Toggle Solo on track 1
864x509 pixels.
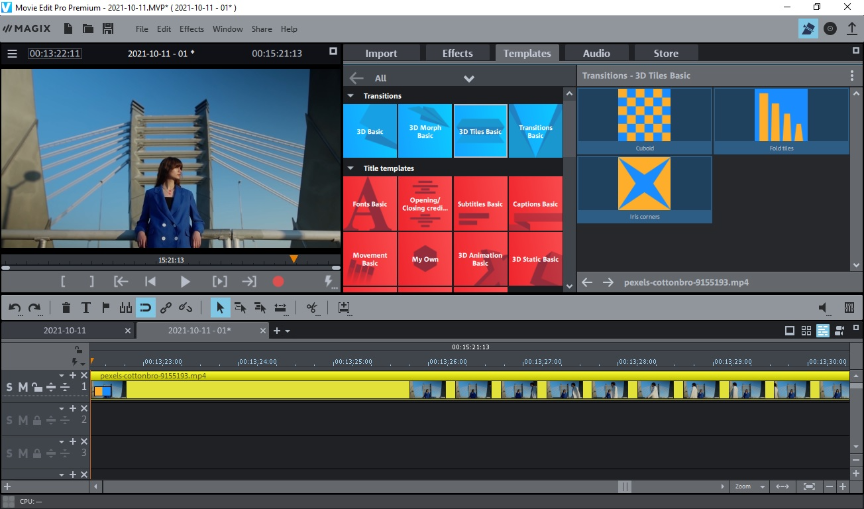click(9, 387)
